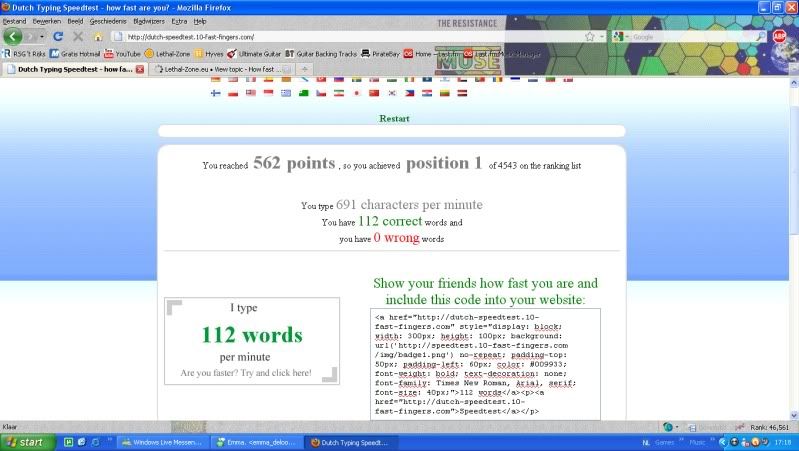Screen dimensions: 799x451
Task: Click the search magnifier icon
Action: (x=760, y=37)
